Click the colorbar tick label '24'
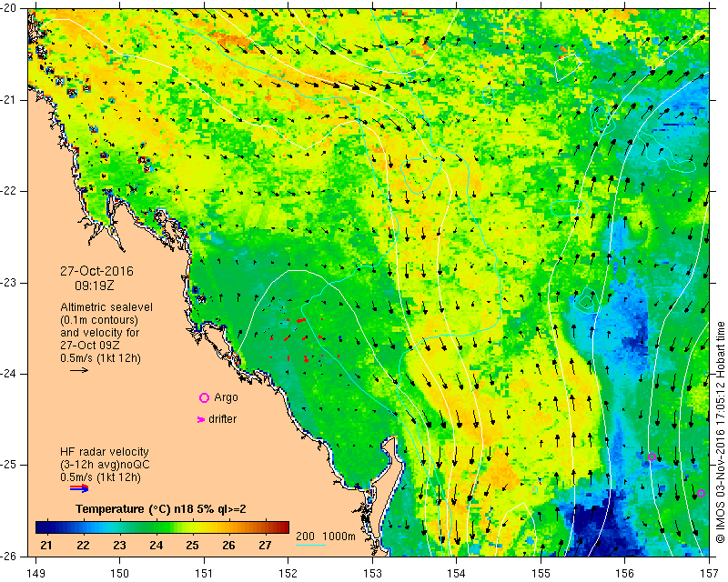The width and height of the screenshot is (728, 582). 156,545
